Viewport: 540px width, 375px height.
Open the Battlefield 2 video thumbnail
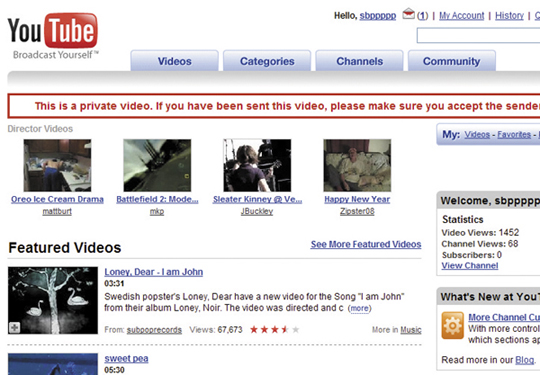(x=157, y=165)
